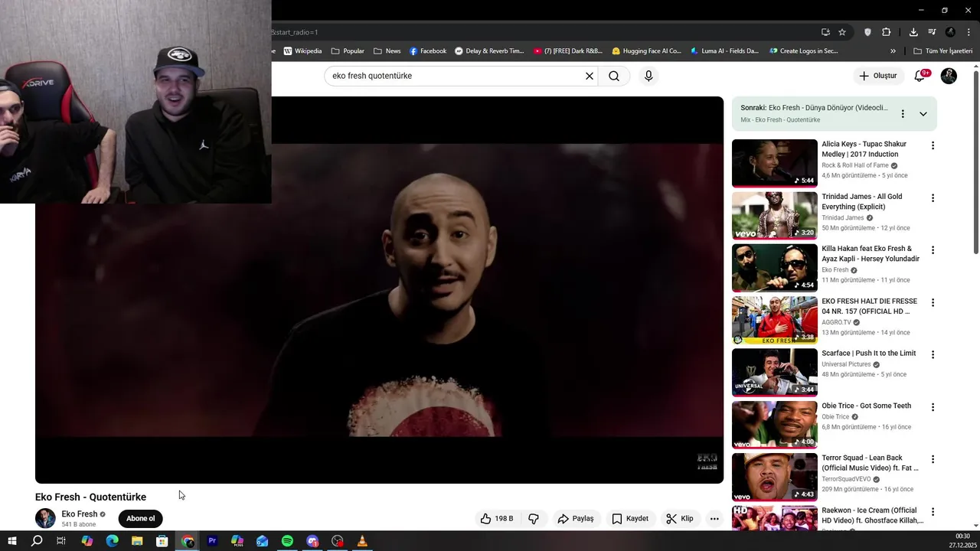Image resolution: width=980 pixels, height=551 pixels.
Task: Open the Chrome extensions puzzle icon
Action: pyautogui.click(x=887, y=32)
